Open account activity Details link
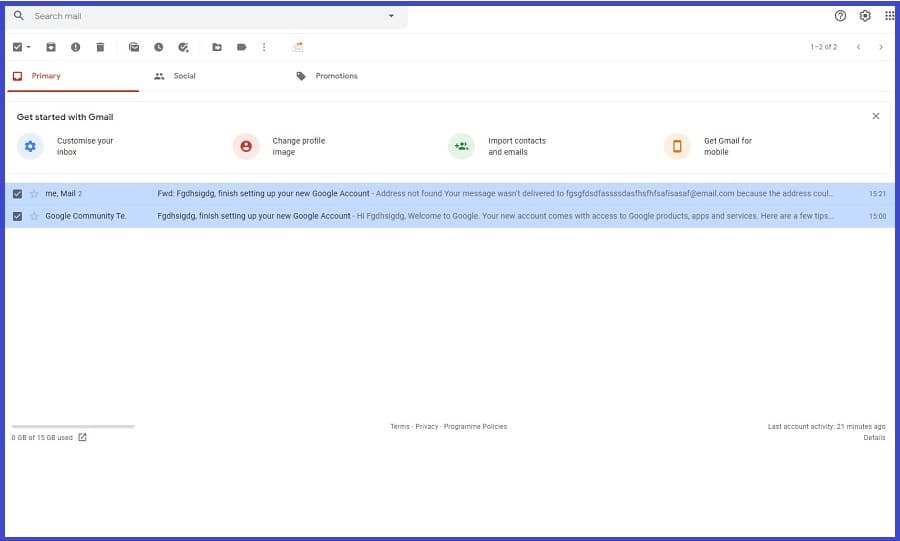900x541 pixels. tap(874, 437)
